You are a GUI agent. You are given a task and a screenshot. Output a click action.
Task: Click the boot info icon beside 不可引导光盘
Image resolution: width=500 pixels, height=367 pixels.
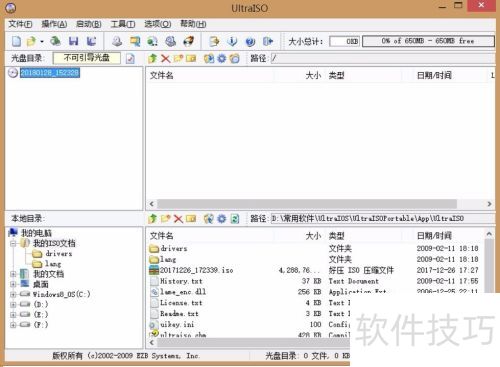pyautogui.click(x=130, y=59)
